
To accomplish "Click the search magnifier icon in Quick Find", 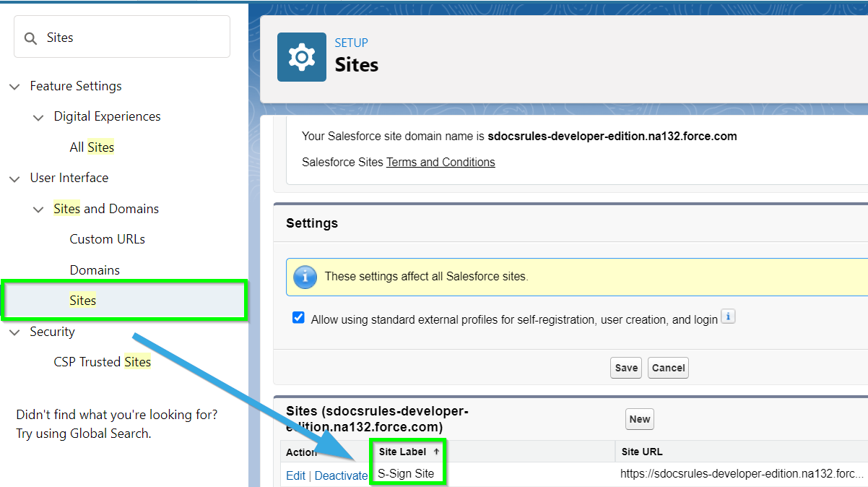I will click(x=30, y=38).
